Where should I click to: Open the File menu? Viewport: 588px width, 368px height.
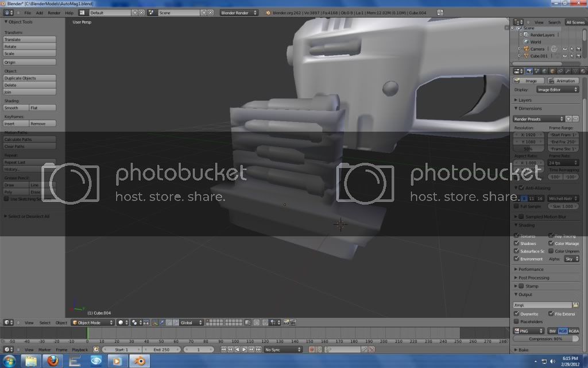click(x=27, y=13)
